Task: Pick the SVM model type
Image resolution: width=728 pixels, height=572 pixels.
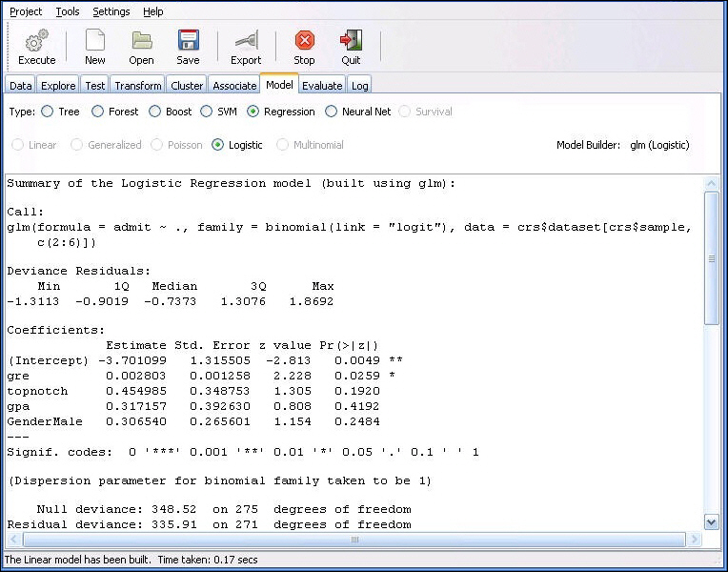Action: coord(206,112)
